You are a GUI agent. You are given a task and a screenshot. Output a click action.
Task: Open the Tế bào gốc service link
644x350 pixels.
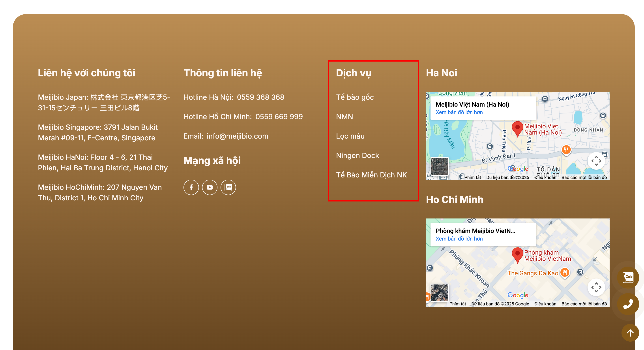point(355,97)
